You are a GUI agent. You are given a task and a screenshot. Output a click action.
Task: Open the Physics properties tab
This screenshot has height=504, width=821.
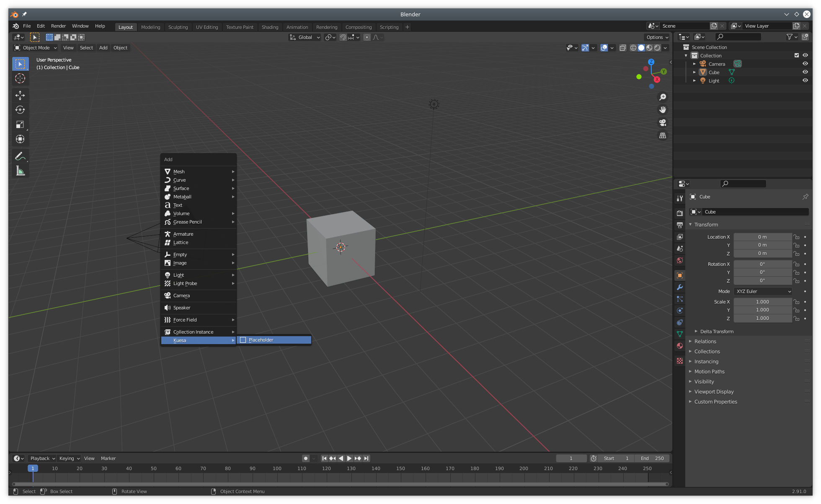click(x=680, y=311)
